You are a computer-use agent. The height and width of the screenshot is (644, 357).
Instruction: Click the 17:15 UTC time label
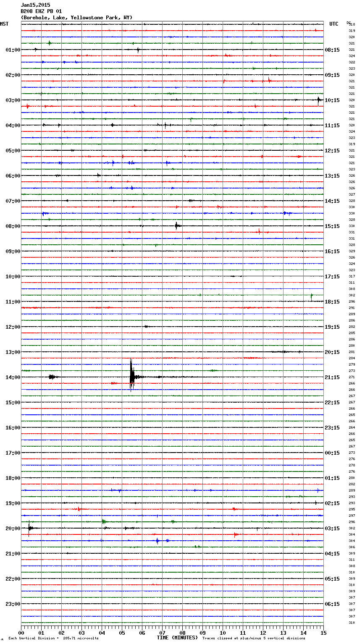[332, 277]
